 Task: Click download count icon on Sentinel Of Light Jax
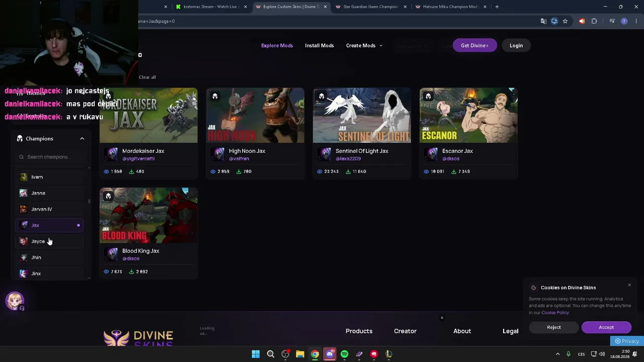pyautogui.click(x=348, y=171)
